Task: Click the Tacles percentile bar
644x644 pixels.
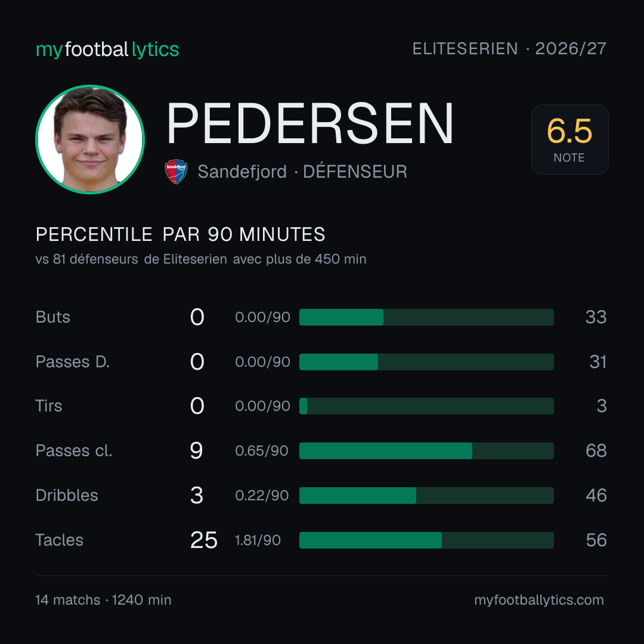Action: click(426, 540)
